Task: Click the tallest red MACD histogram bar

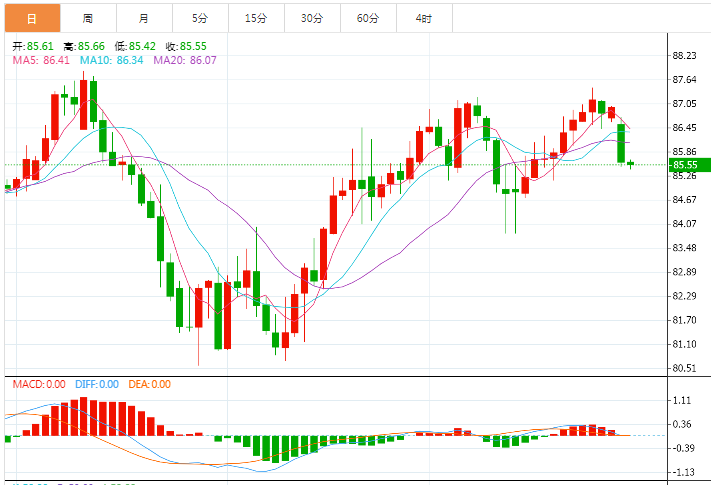Action: pos(83,417)
